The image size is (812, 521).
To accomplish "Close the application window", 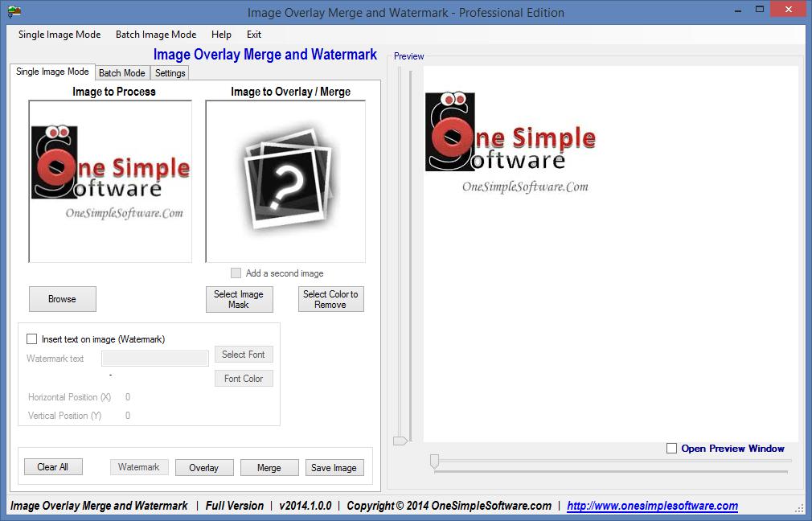I will pos(789,10).
